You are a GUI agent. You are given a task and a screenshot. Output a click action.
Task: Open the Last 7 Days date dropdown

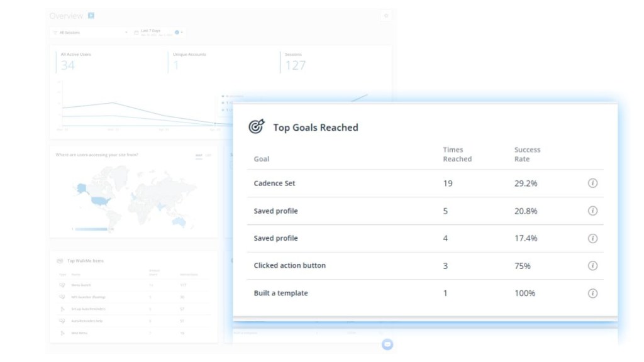click(x=151, y=32)
